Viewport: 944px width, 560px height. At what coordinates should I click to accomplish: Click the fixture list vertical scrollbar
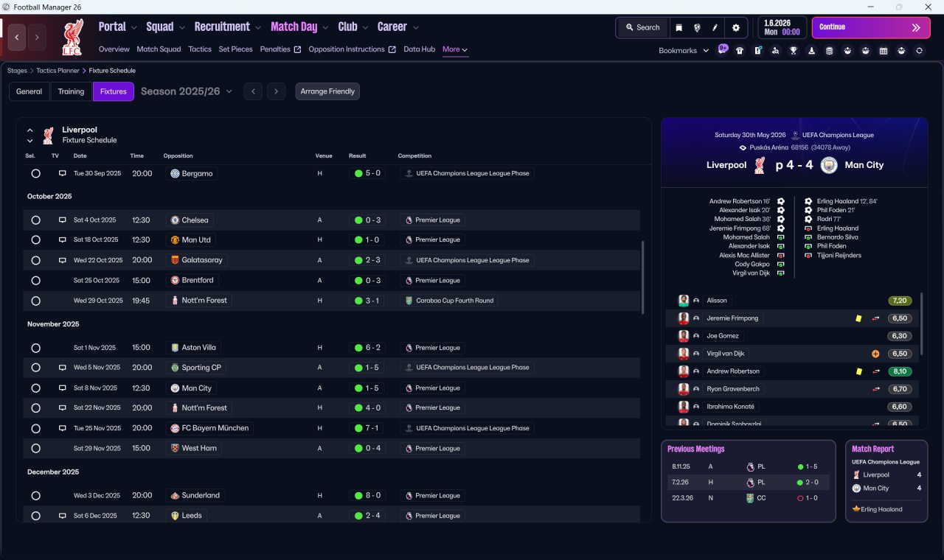coord(643,276)
